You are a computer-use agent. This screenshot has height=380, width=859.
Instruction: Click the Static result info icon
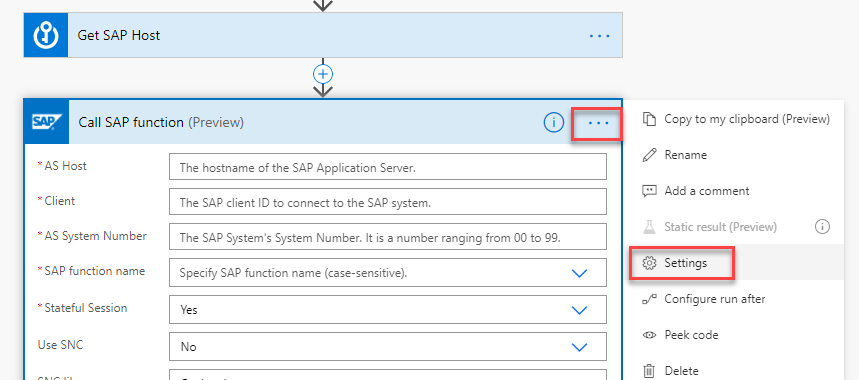coord(822,227)
